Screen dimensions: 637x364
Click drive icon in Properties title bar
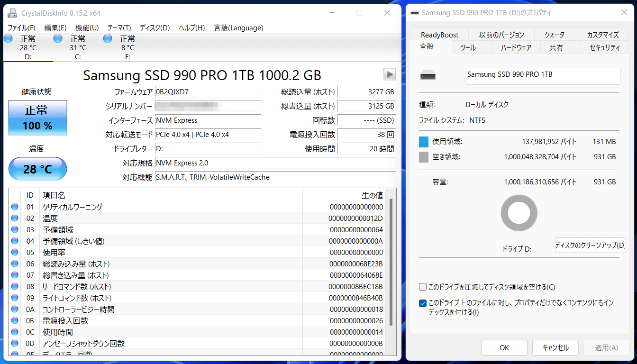pyautogui.click(x=415, y=13)
